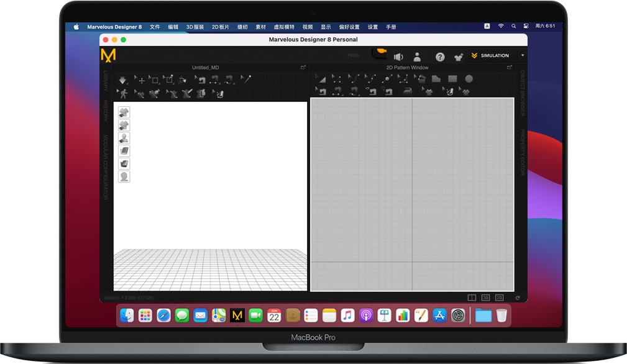Image resolution: width=627 pixels, height=364 pixels.
Task: Toggle second garment display eye button
Action: pyautogui.click(x=124, y=125)
